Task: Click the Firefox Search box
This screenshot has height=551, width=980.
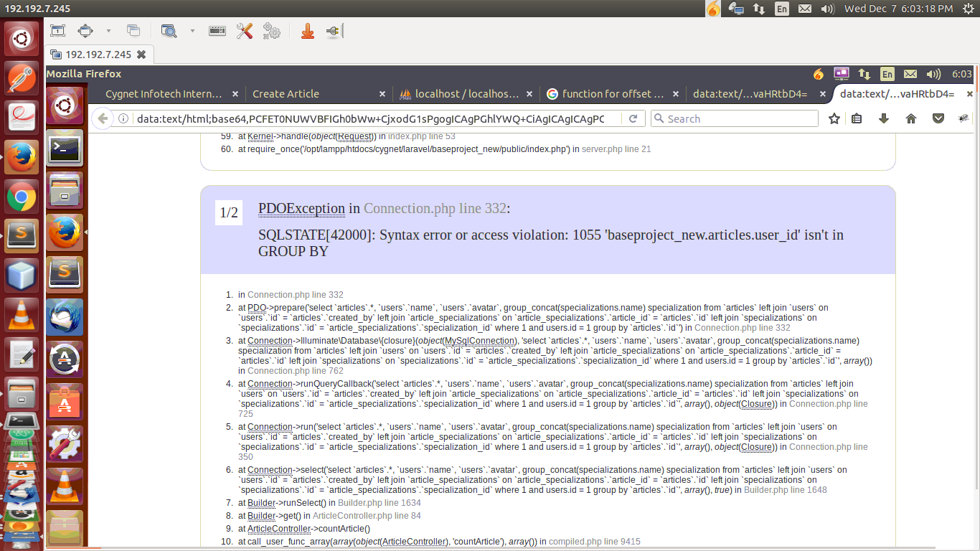Action: tap(735, 118)
